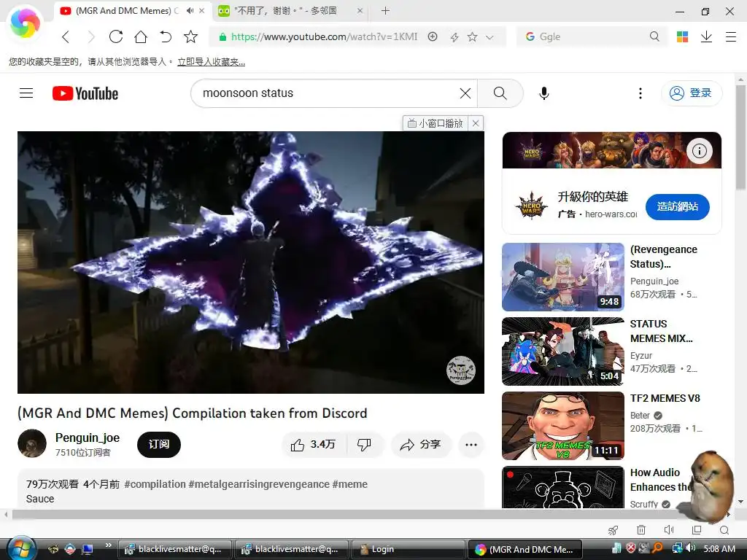Viewport: 747px width, 560px height.
Task: Start voice search with the microphone icon
Action: pyautogui.click(x=544, y=93)
